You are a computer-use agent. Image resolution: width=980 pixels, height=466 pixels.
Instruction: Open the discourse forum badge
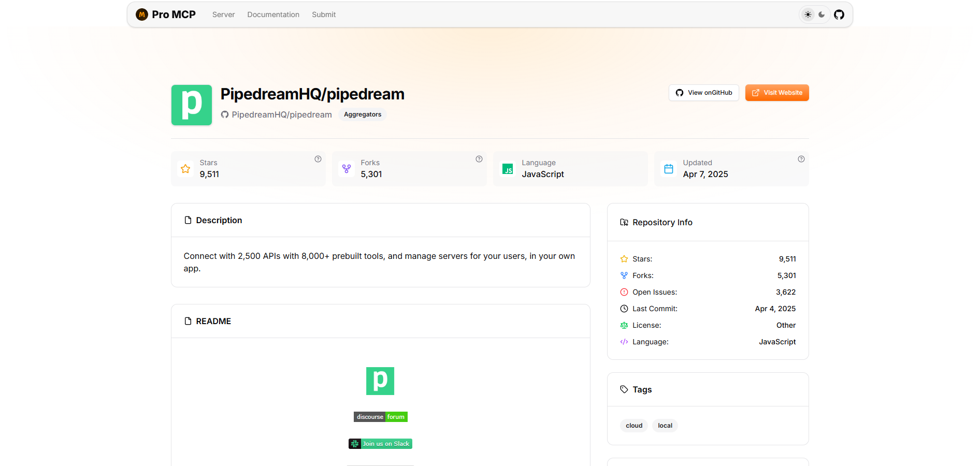381,417
